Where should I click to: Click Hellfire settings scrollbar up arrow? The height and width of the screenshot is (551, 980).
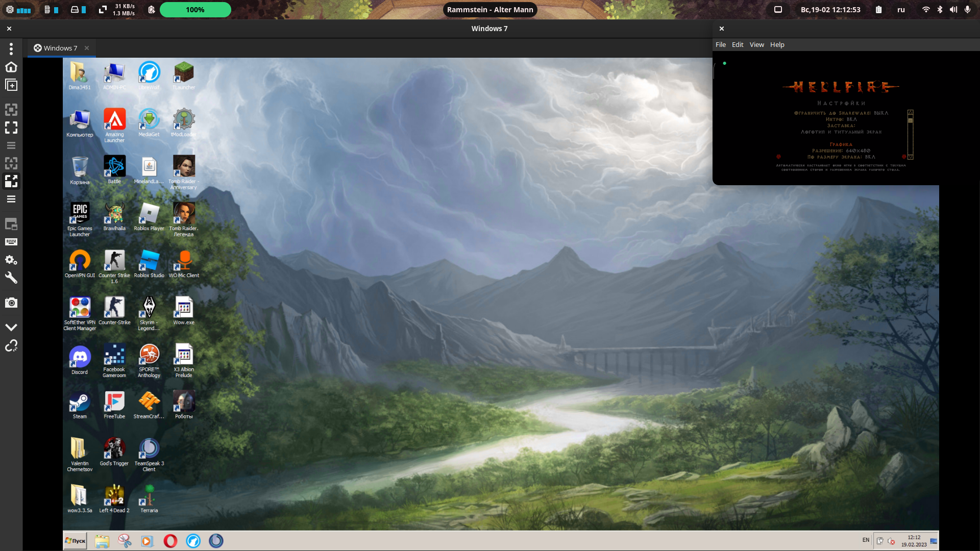[910, 112]
